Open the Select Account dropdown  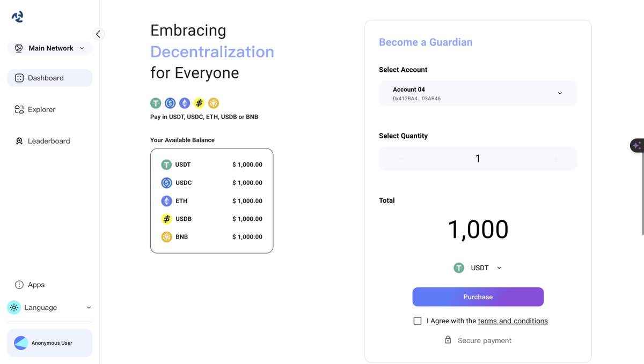[x=478, y=93]
